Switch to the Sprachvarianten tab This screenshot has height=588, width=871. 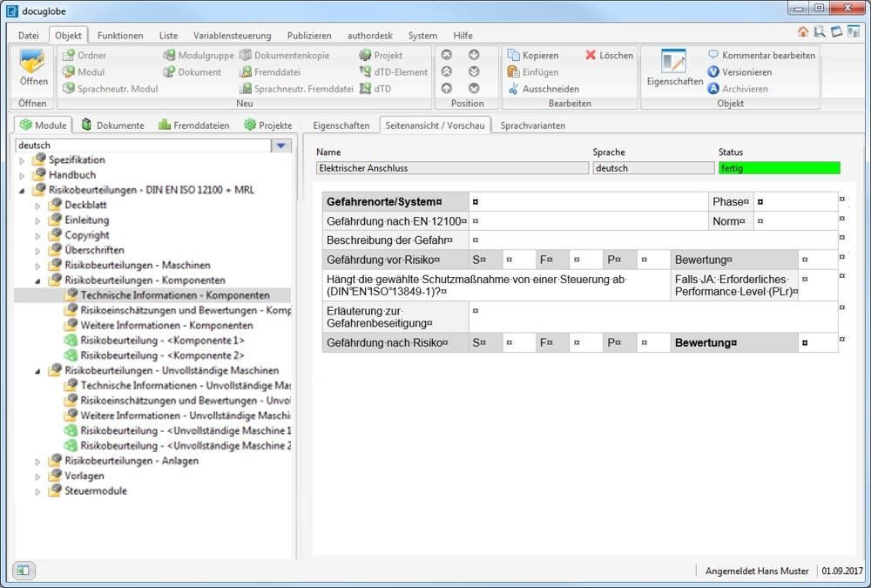click(x=532, y=125)
